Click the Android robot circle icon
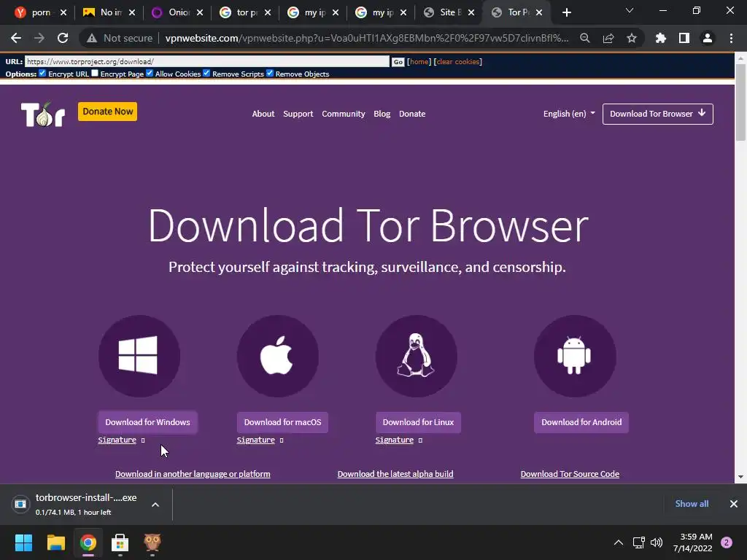This screenshot has height=560, width=747. pos(575,356)
